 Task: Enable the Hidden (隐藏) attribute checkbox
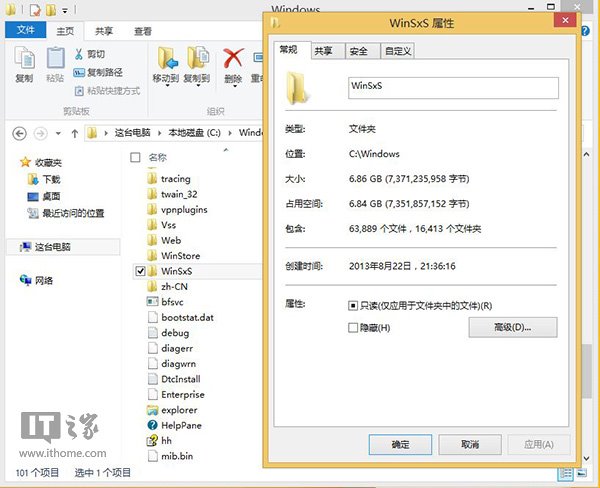tap(353, 327)
